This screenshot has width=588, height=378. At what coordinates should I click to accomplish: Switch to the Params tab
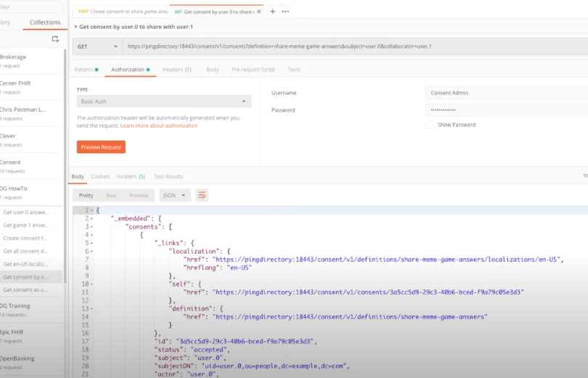tap(86, 70)
